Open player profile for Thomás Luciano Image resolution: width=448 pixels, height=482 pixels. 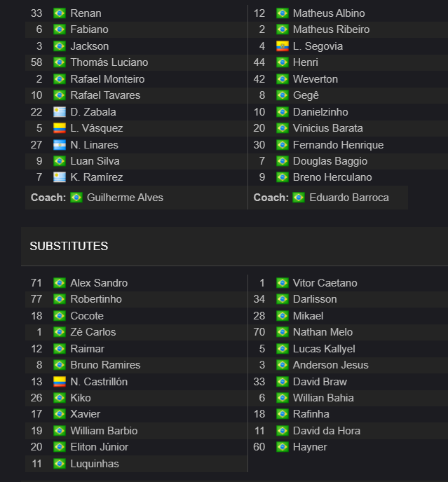[109, 62]
